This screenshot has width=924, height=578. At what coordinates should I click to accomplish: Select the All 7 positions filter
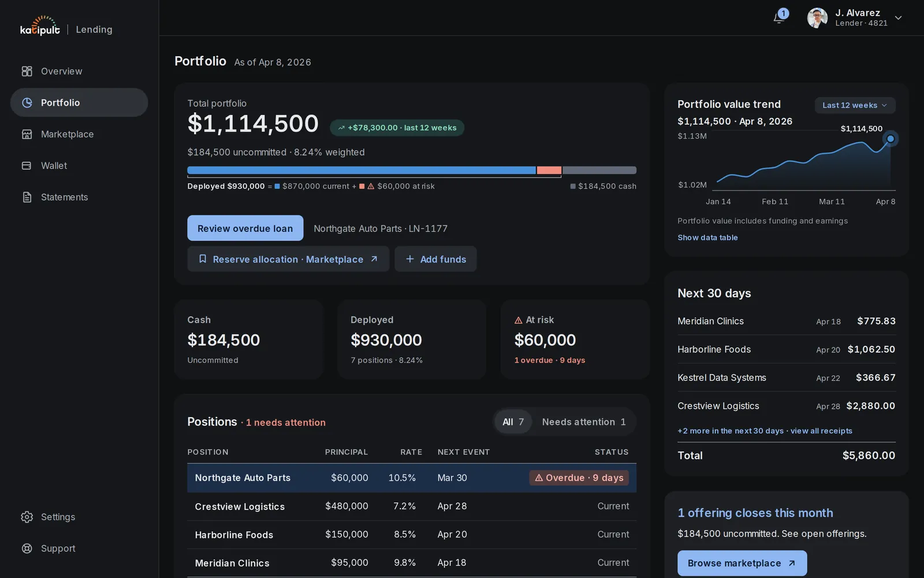click(513, 422)
